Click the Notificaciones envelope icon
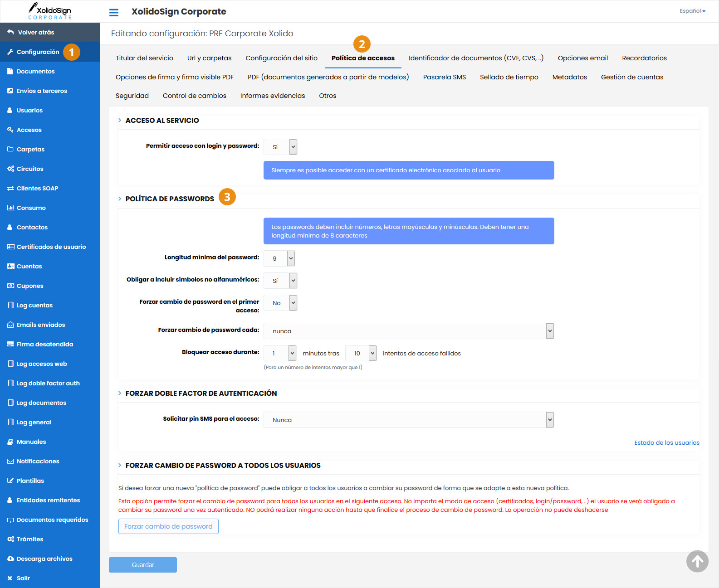The height and width of the screenshot is (588, 719). point(10,461)
